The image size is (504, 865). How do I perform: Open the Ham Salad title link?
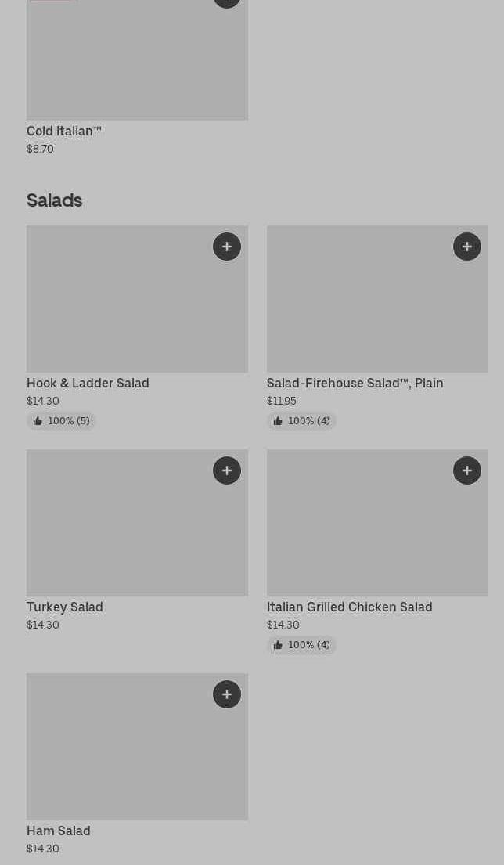click(59, 831)
